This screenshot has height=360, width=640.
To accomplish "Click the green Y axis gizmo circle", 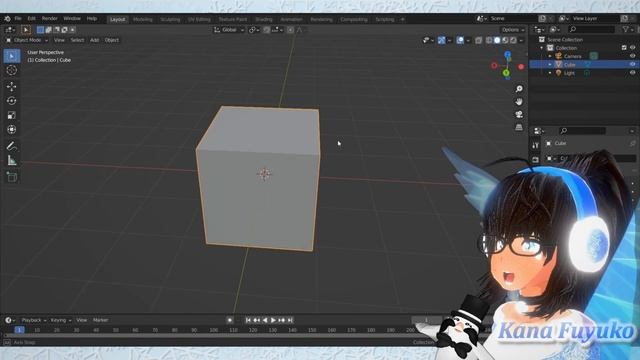I will coord(506,73).
